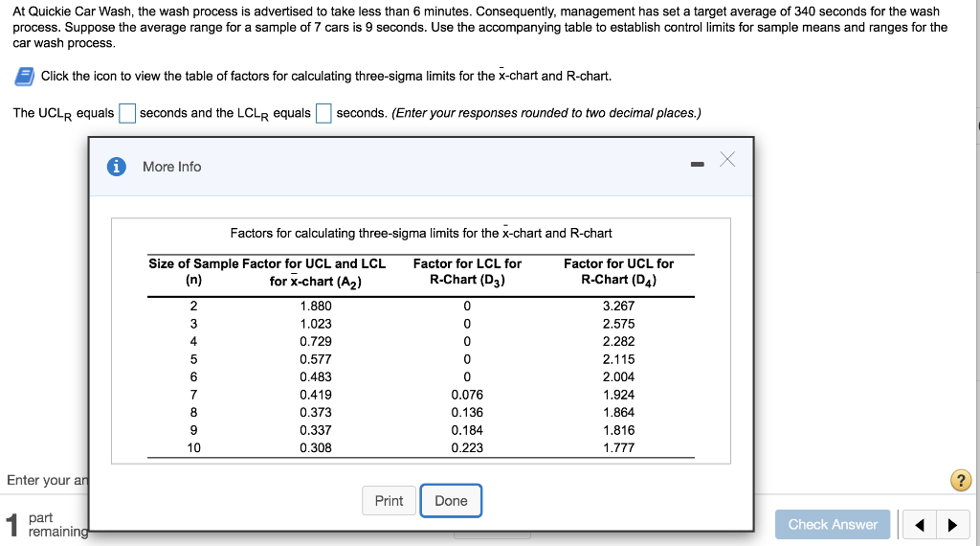Click the Factor for UCL for R-Chart (D4) header
Screen dimensions: 980x546
pos(618,272)
